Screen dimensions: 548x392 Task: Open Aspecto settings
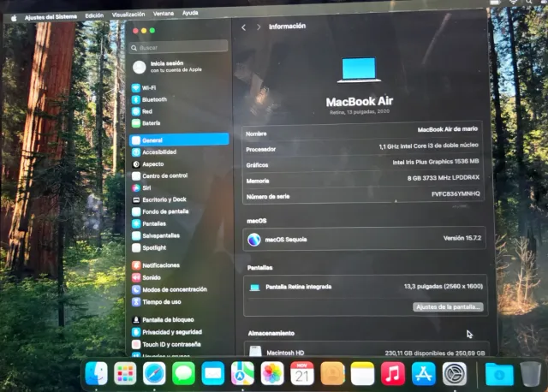tap(148, 163)
